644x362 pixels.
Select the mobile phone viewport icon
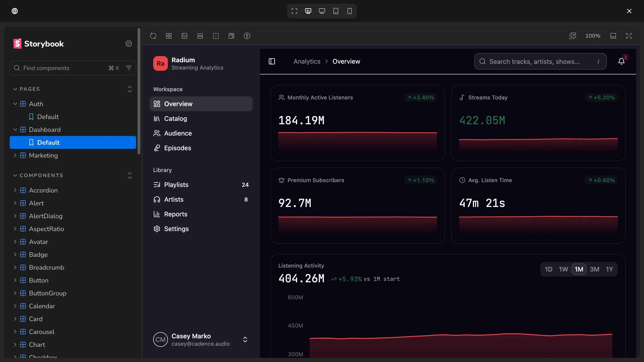click(x=350, y=11)
